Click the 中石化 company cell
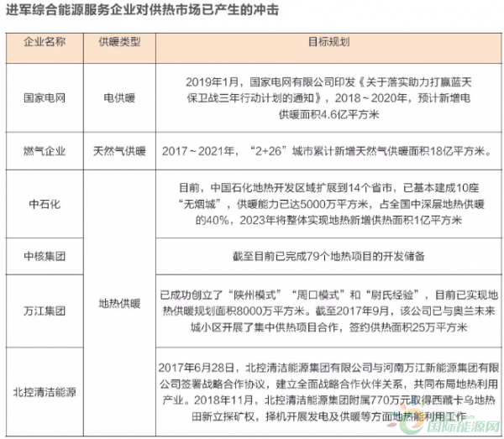 coord(45,204)
